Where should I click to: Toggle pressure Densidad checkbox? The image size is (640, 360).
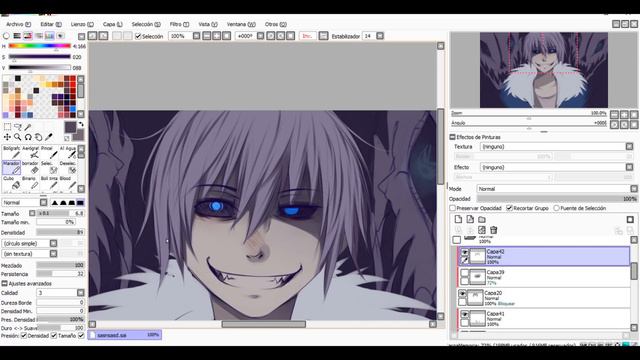click(24, 336)
